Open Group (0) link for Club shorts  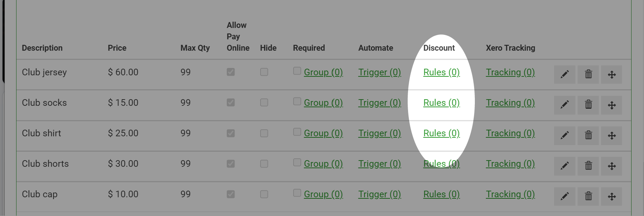tap(323, 164)
